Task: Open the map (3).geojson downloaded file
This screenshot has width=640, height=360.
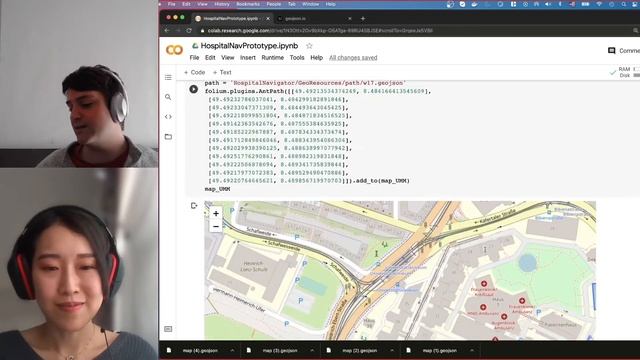Action: [280, 350]
